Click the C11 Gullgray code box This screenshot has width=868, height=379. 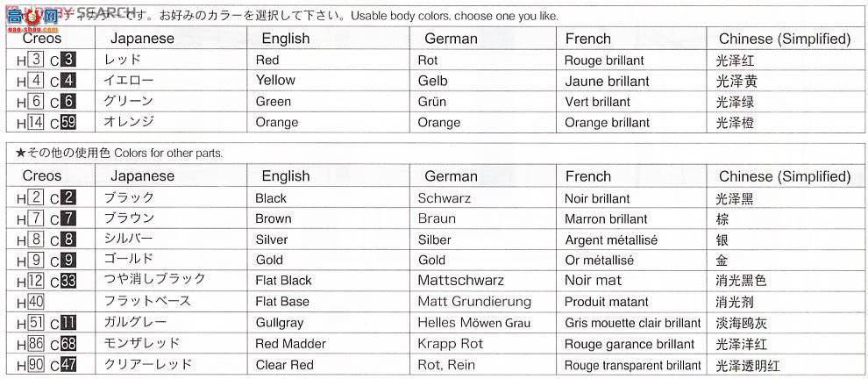(68, 323)
